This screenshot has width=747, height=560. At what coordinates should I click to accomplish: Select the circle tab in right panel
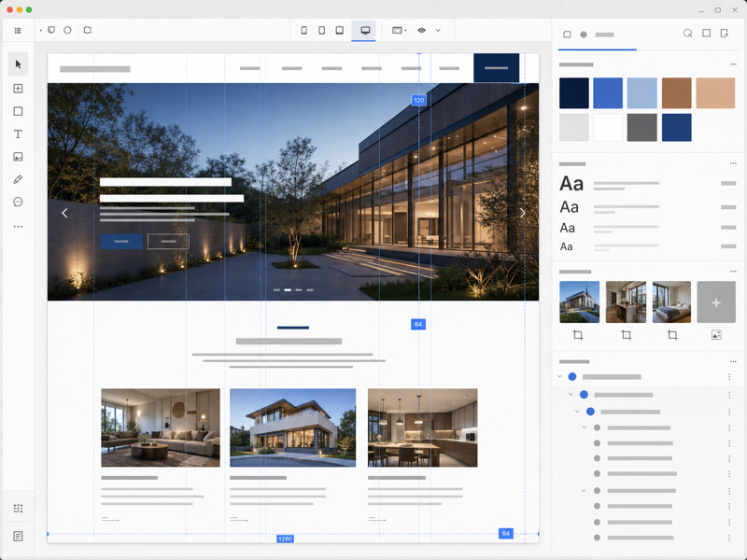(x=584, y=35)
